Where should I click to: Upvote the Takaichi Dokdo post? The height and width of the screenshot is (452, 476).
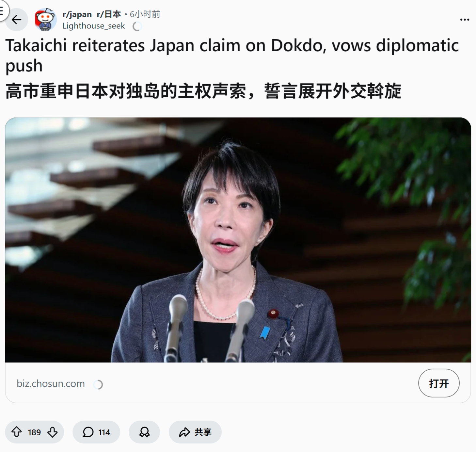pyautogui.click(x=17, y=432)
